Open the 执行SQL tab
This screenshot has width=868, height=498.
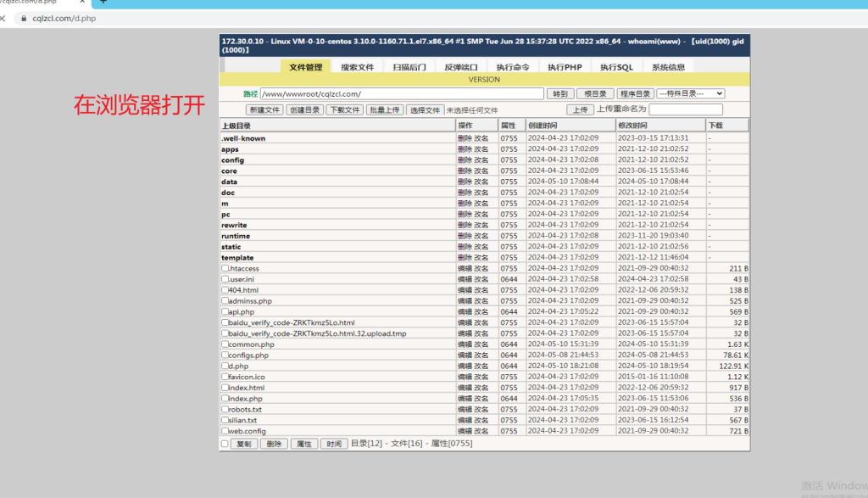click(616, 67)
